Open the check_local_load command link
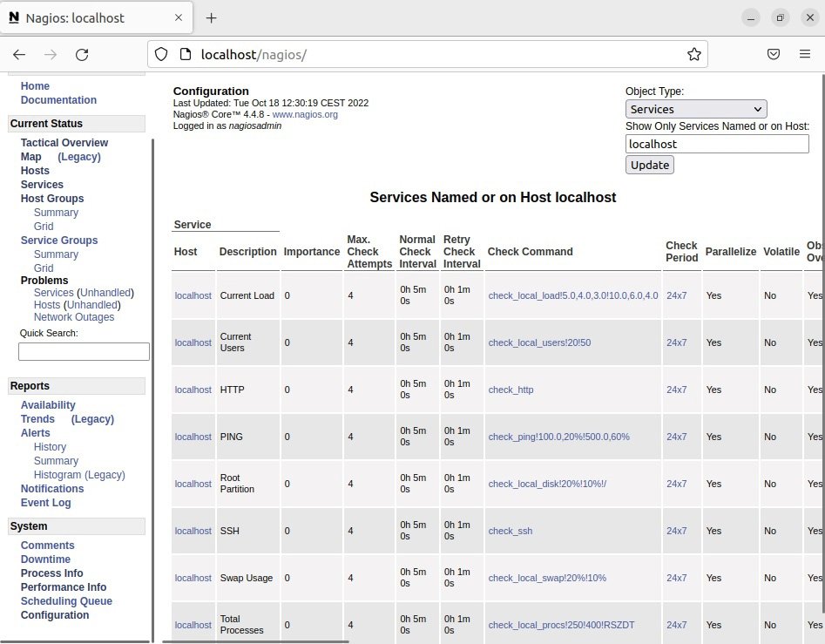 point(572,295)
